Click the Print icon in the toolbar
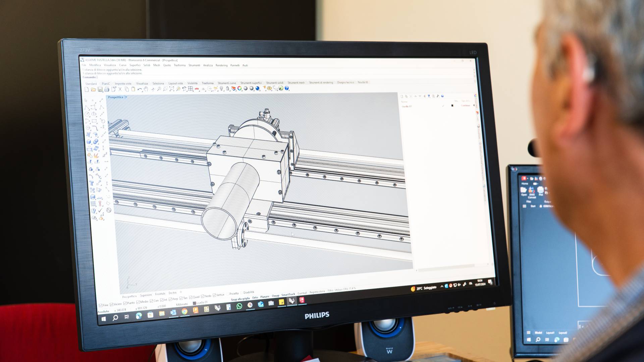The image size is (644, 362). click(107, 89)
